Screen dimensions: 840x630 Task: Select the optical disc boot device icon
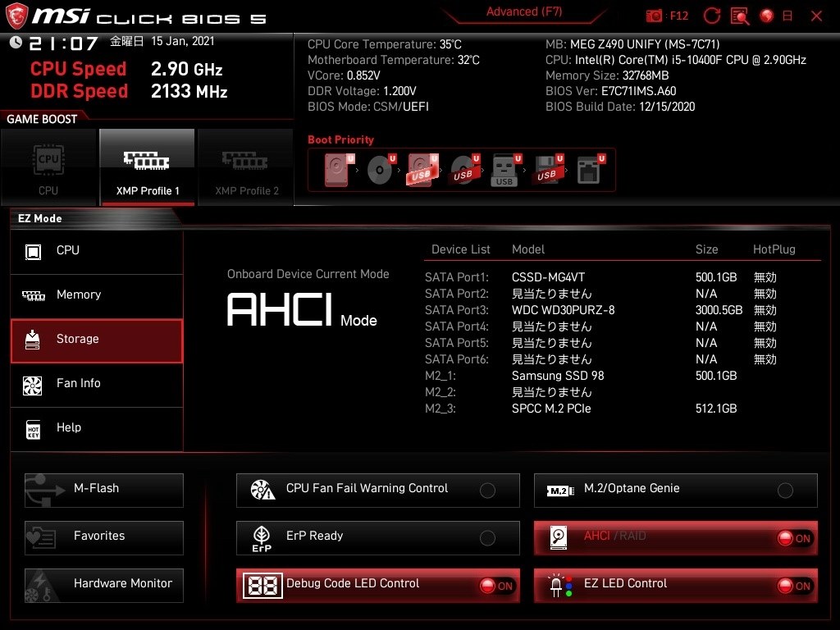click(381, 171)
